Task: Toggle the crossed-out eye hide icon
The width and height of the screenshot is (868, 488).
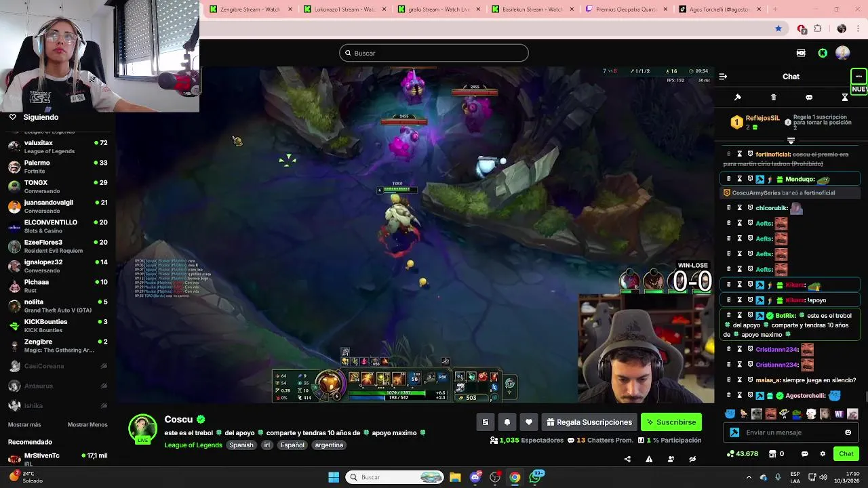Action: [692, 459]
